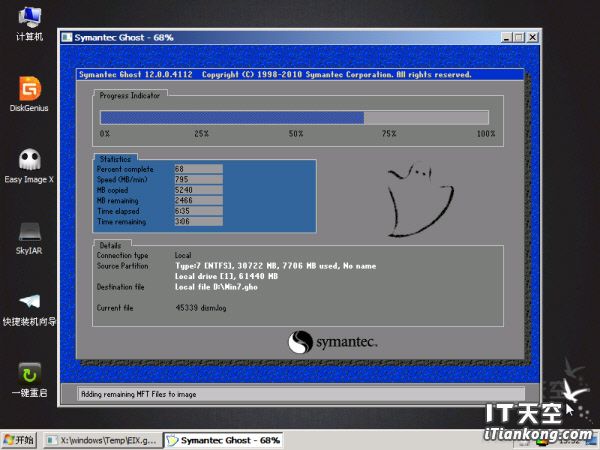Click the Local drive [1], 61440 MB line
Screen dimensions: 600x450
tap(227, 276)
